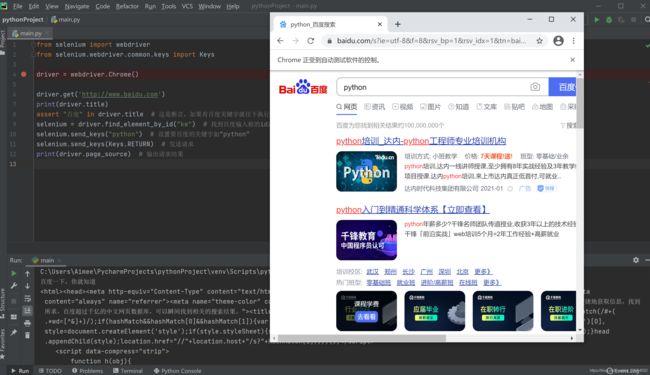Click the camera image-search icon in Baidu
Viewport: 650px width, 375px height.
[535, 87]
